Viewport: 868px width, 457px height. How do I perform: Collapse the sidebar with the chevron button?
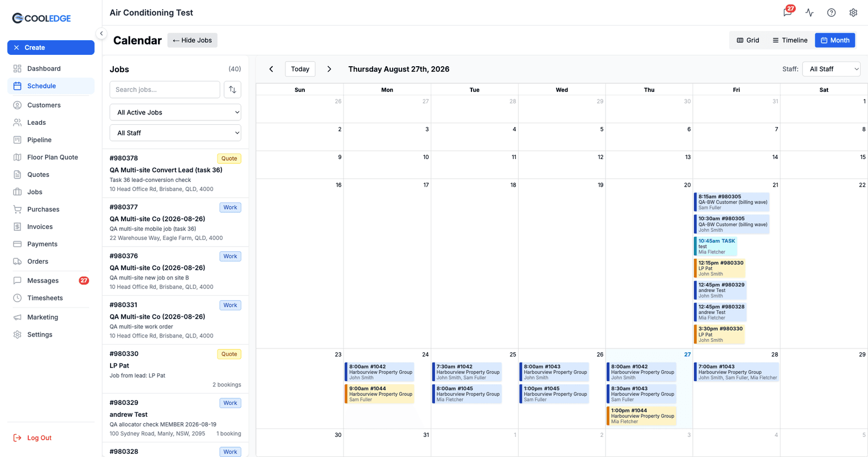tap(101, 34)
